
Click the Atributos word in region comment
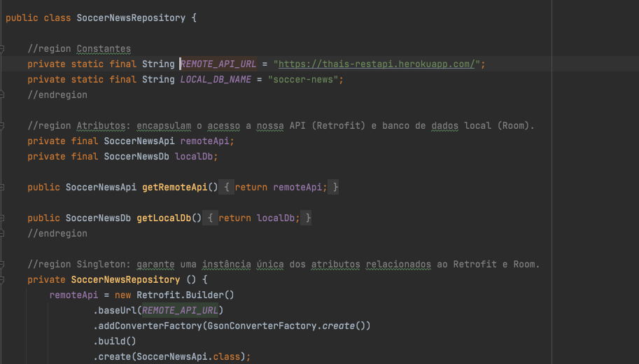click(x=101, y=125)
